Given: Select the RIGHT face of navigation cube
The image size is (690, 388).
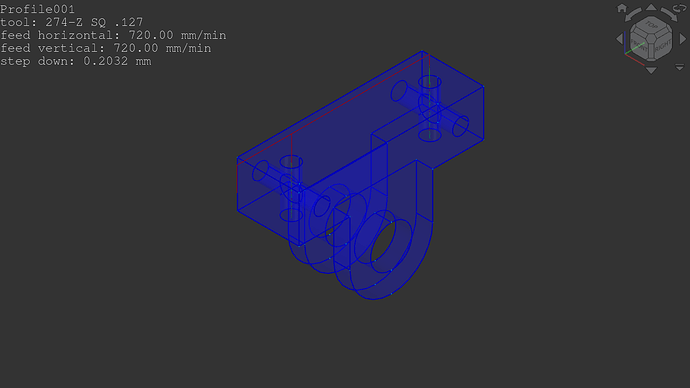Looking at the screenshot, I should [663, 46].
